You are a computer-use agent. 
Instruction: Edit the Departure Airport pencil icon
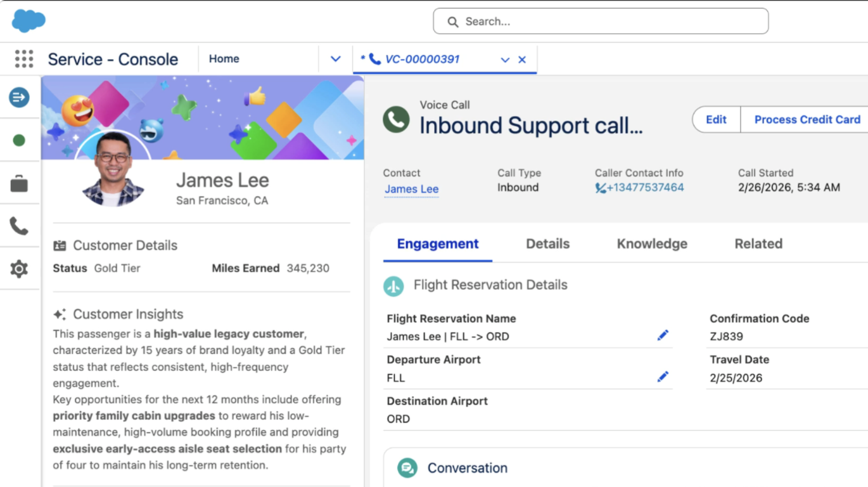coord(663,377)
